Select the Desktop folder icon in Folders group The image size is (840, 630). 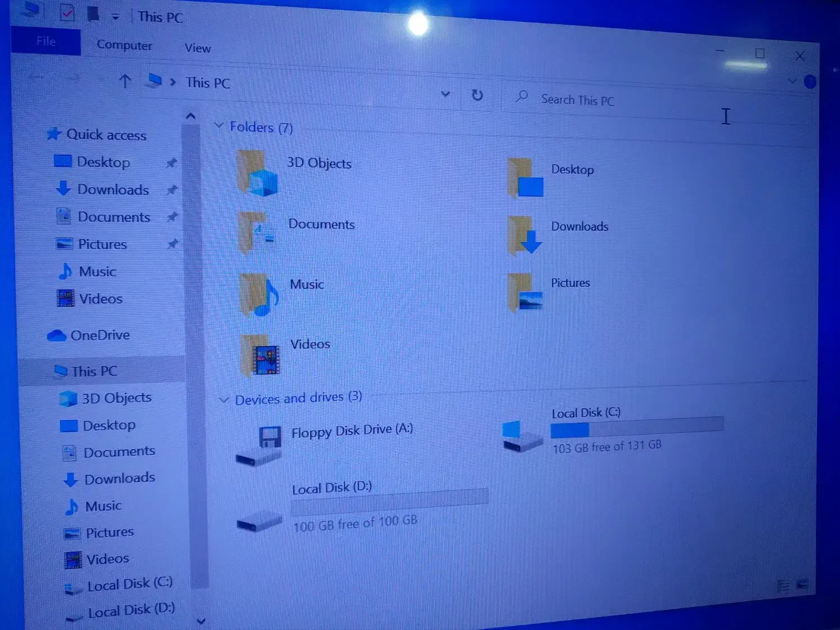coord(525,178)
